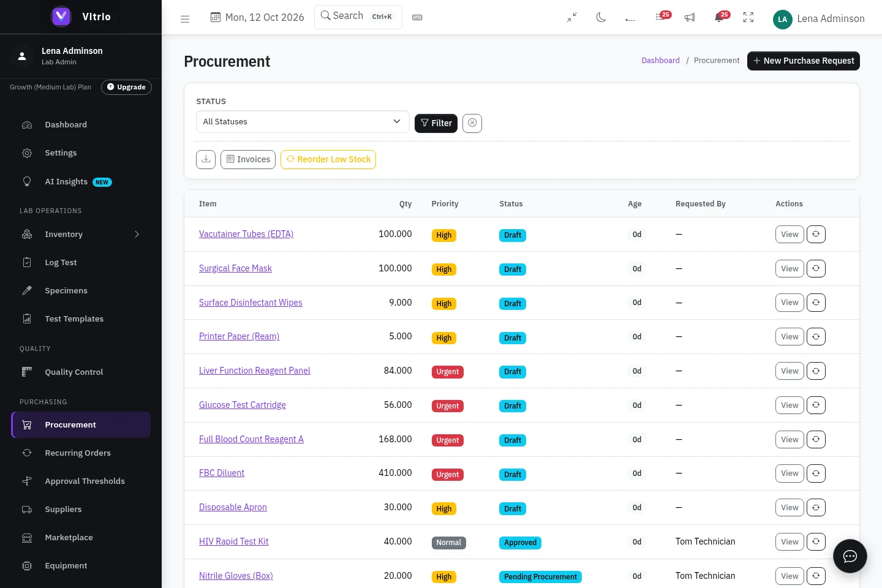Click Reorder Low Stock button
This screenshot has height=588, width=882.
(328, 159)
